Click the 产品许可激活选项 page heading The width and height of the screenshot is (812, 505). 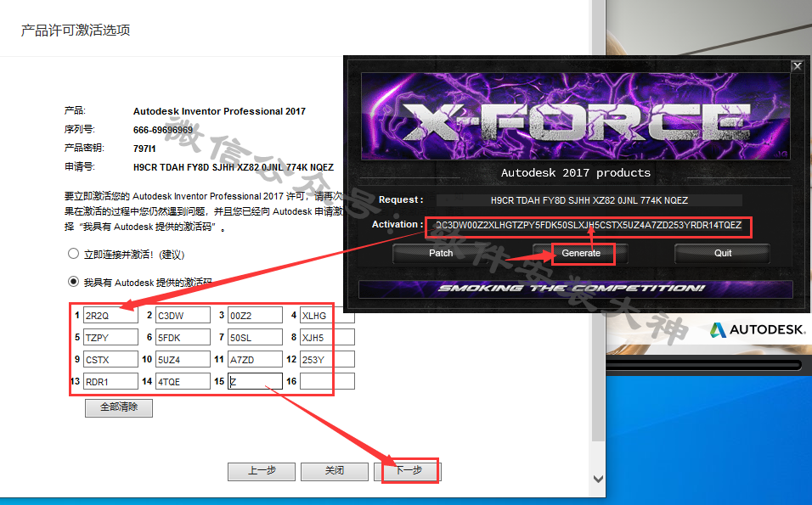point(76,30)
